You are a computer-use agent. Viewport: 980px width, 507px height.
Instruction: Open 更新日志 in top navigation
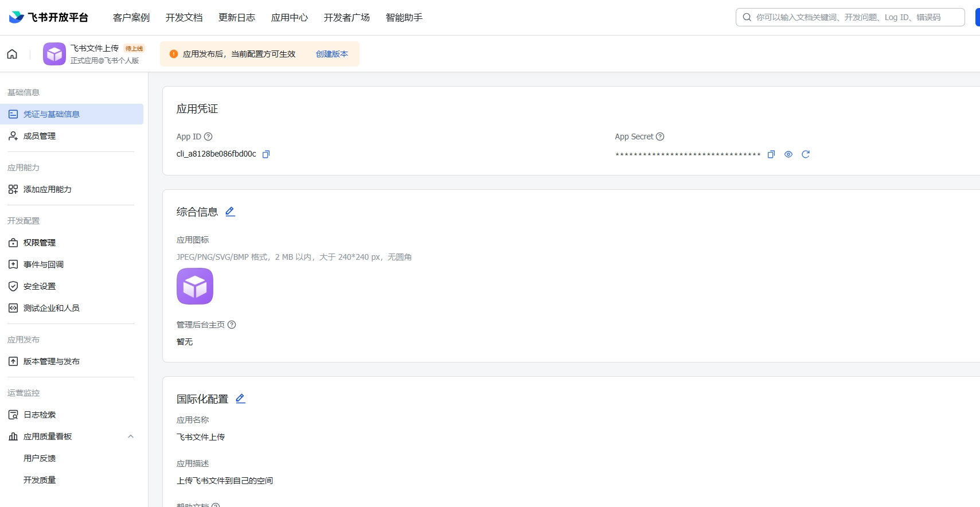(x=237, y=18)
